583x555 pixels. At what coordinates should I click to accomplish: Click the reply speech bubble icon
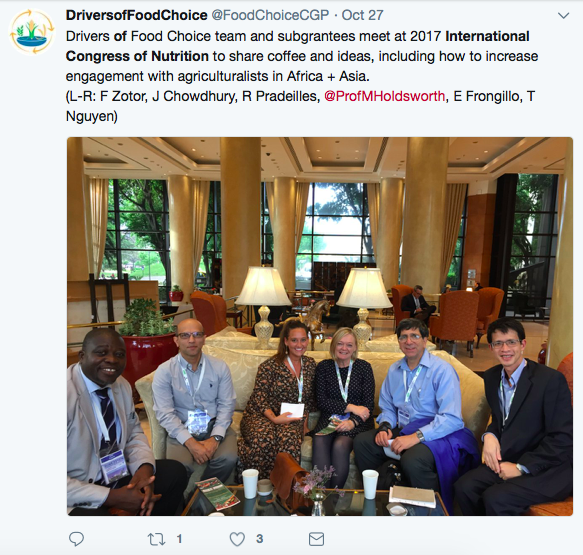[77, 539]
